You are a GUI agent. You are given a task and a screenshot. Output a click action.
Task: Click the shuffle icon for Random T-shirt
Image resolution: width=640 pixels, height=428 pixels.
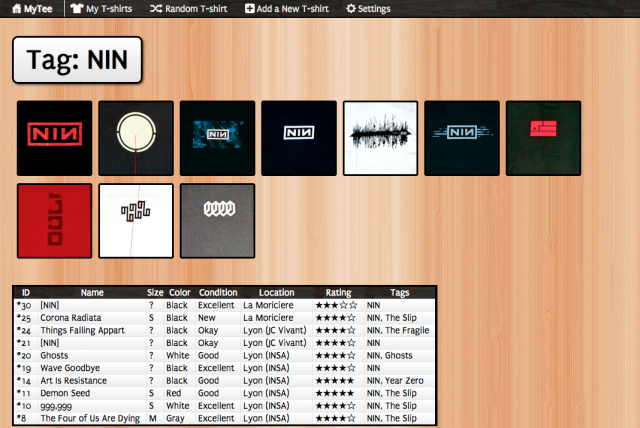point(156,9)
